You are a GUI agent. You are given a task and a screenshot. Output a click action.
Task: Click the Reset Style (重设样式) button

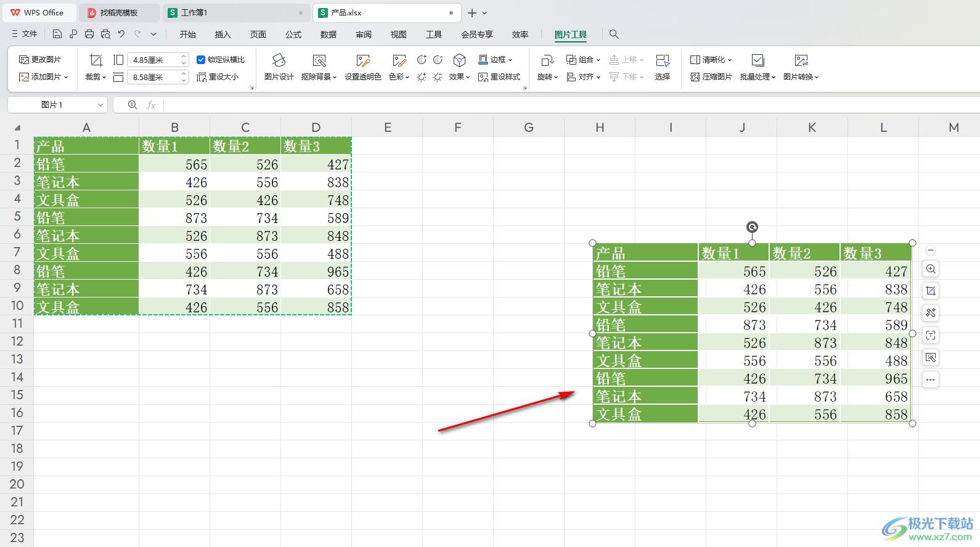click(x=499, y=77)
